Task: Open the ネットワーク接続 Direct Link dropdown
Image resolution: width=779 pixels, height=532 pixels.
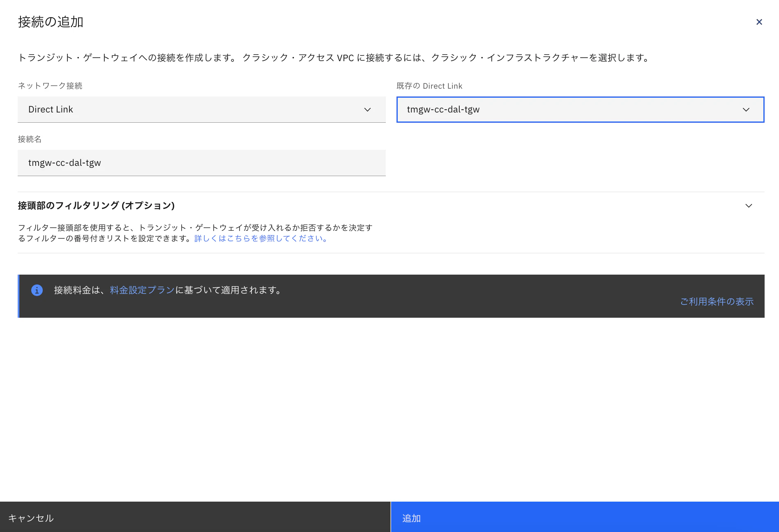Action: (x=201, y=110)
